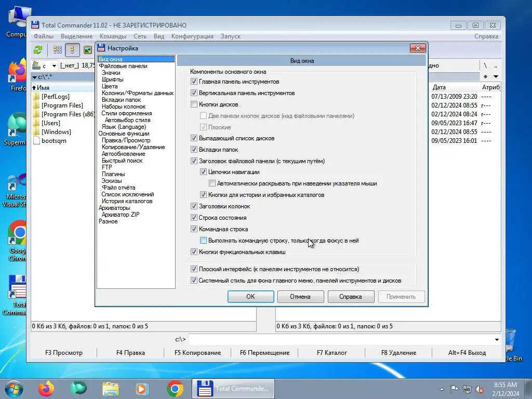Open the Файлы menu
532x399 pixels.
point(44,36)
